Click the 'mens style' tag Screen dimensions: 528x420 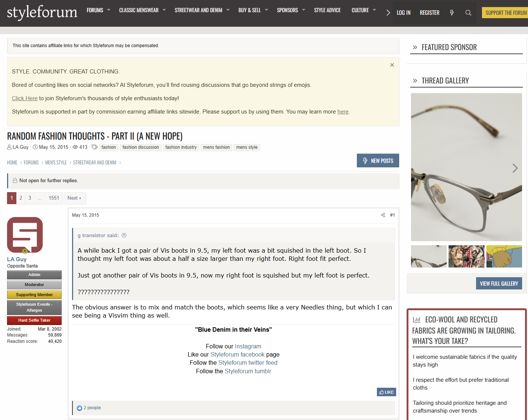click(x=247, y=147)
